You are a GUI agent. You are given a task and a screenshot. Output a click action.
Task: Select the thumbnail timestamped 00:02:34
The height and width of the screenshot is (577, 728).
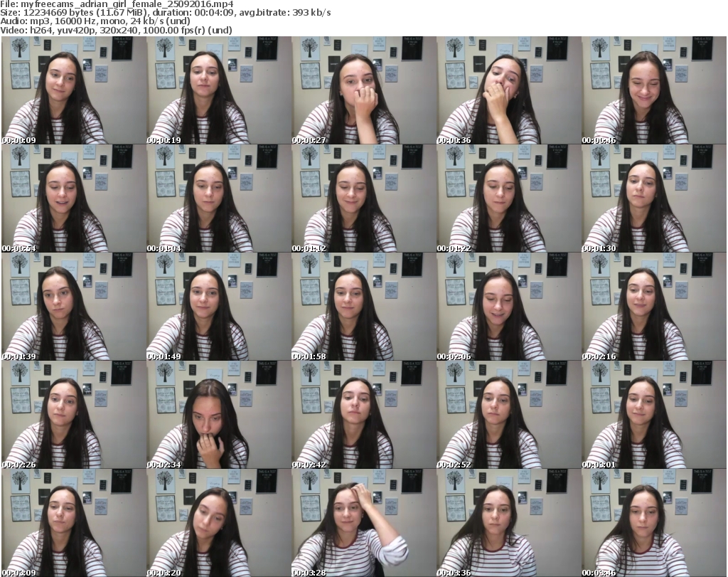coord(219,415)
